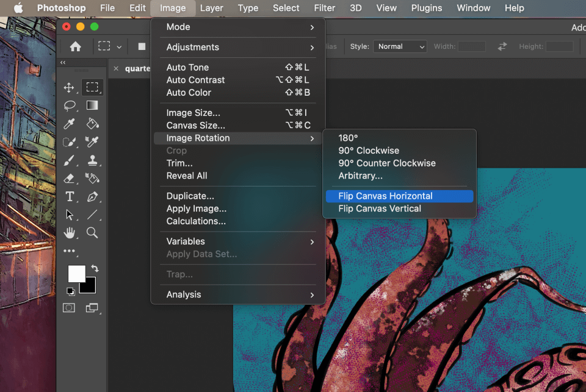Switch to the quarte document tab

tap(137, 68)
